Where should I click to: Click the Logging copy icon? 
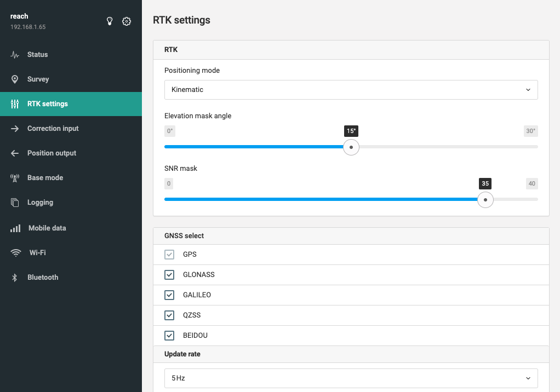pyautogui.click(x=15, y=202)
